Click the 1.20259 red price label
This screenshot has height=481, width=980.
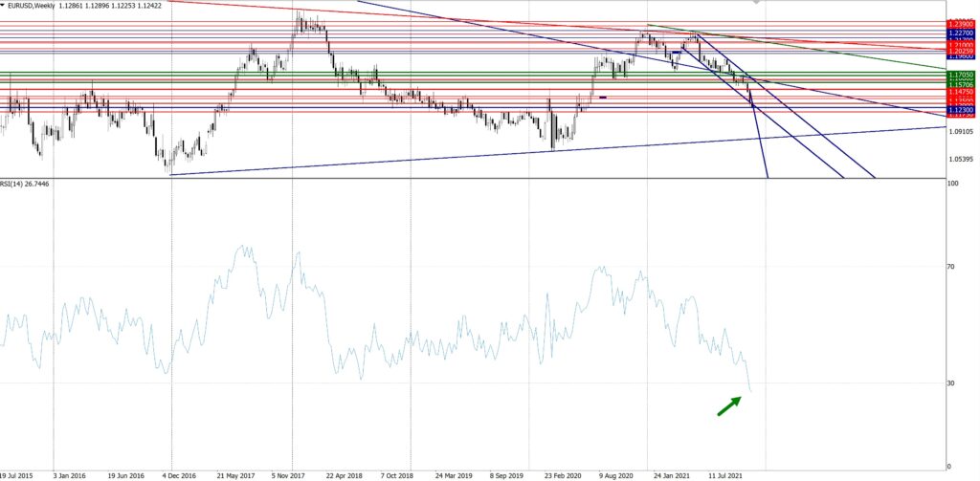(x=960, y=51)
